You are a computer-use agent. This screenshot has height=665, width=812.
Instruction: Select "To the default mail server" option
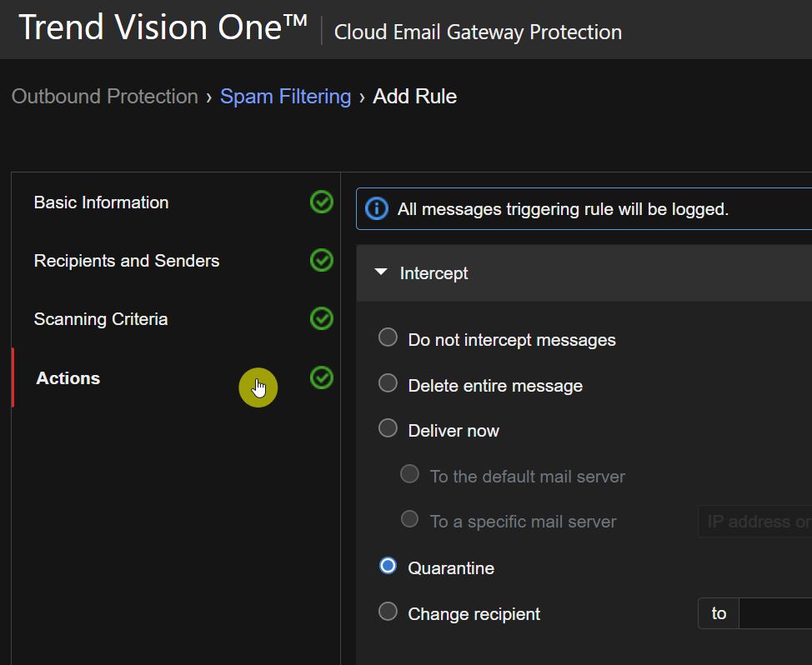pos(409,474)
